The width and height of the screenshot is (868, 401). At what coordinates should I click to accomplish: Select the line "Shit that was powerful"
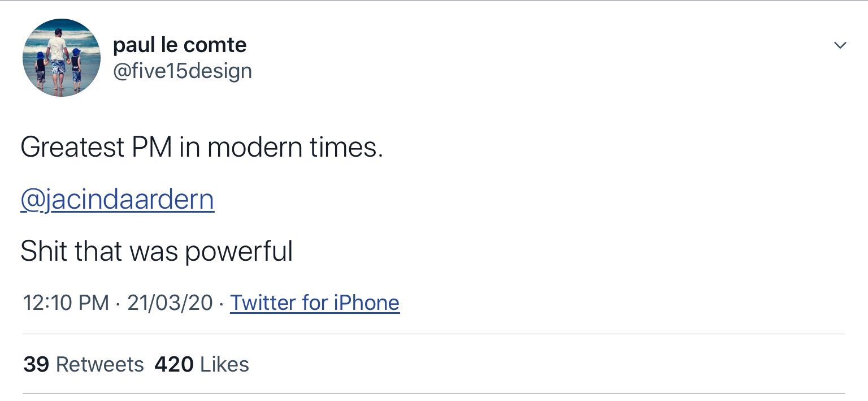click(157, 251)
